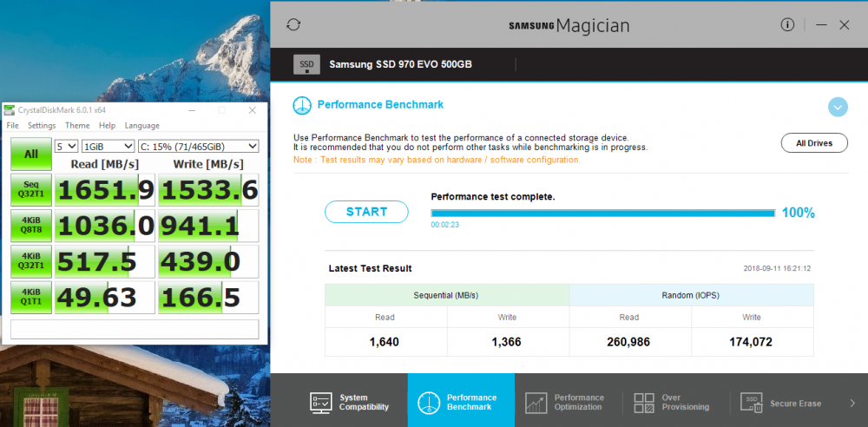
Task: Open the Performance Optimization tab
Action: [565, 403]
